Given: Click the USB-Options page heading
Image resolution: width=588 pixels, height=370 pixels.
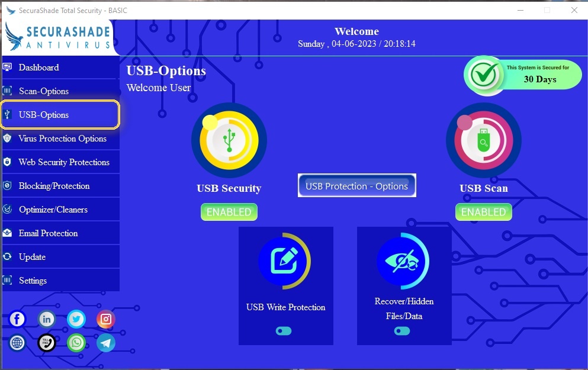Looking at the screenshot, I should click(x=166, y=71).
